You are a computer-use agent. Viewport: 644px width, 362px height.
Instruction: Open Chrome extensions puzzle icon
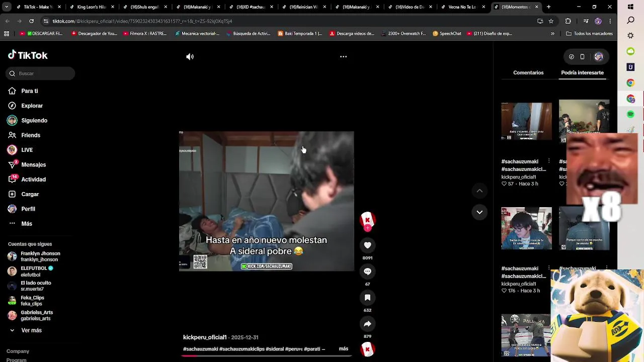pyautogui.click(x=568, y=21)
